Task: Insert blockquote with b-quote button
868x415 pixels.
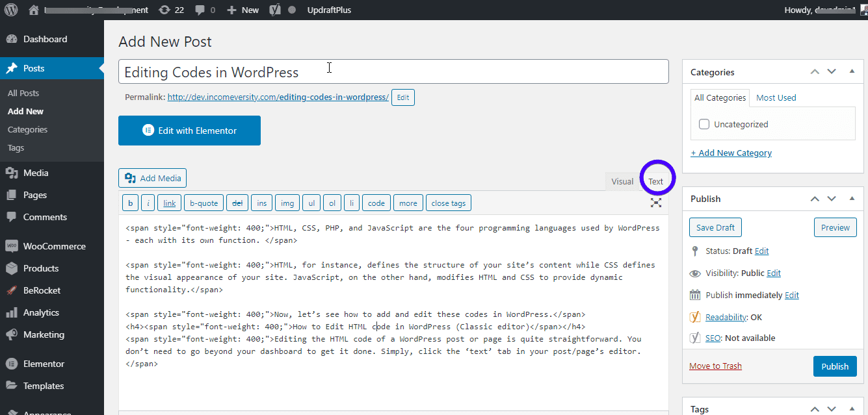Action: point(204,203)
